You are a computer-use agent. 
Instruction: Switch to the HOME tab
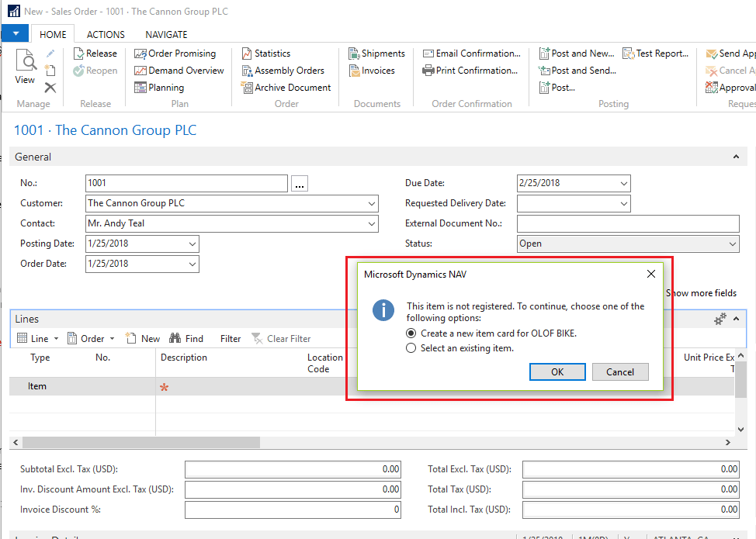[53, 35]
